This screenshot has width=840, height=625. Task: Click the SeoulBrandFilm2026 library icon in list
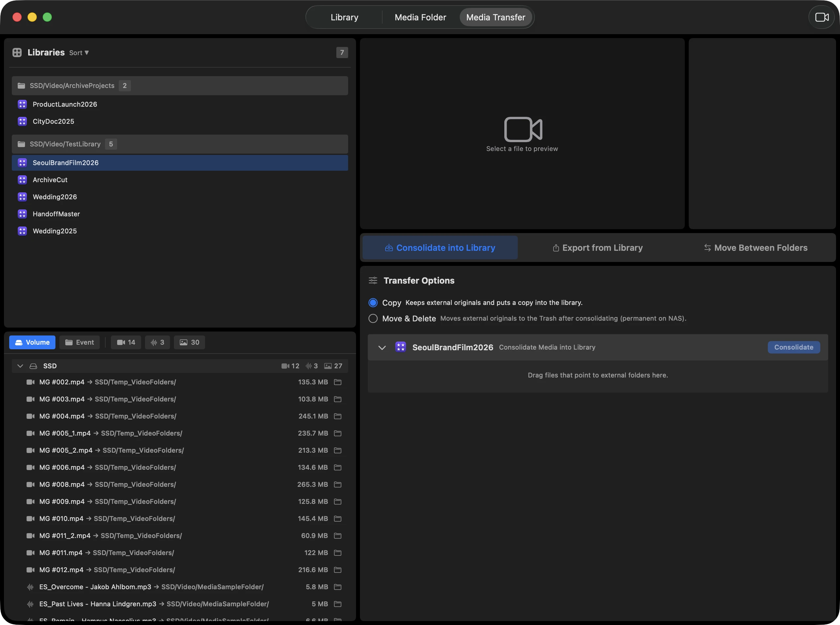click(22, 163)
